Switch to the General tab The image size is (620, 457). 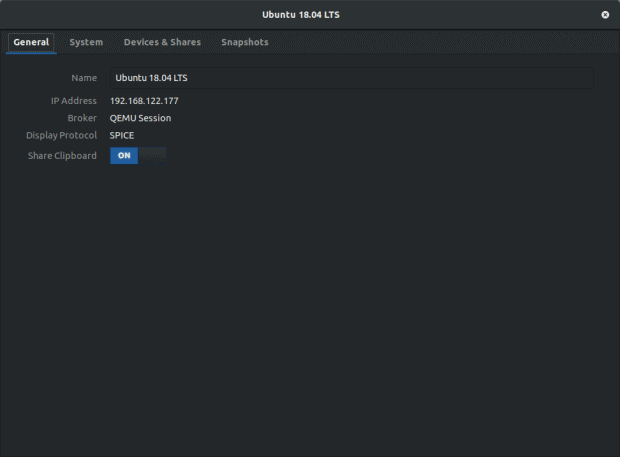click(31, 42)
